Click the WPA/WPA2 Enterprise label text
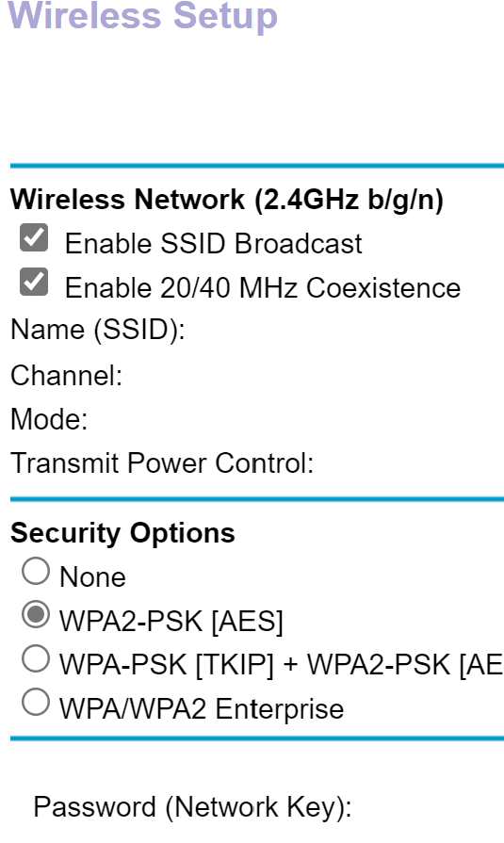 202,709
